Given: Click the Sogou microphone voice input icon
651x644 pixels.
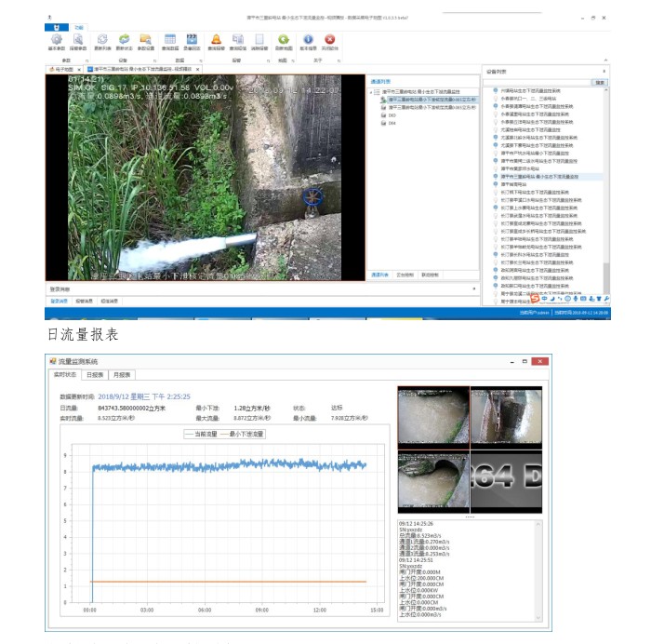Looking at the screenshot, I should [x=576, y=299].
